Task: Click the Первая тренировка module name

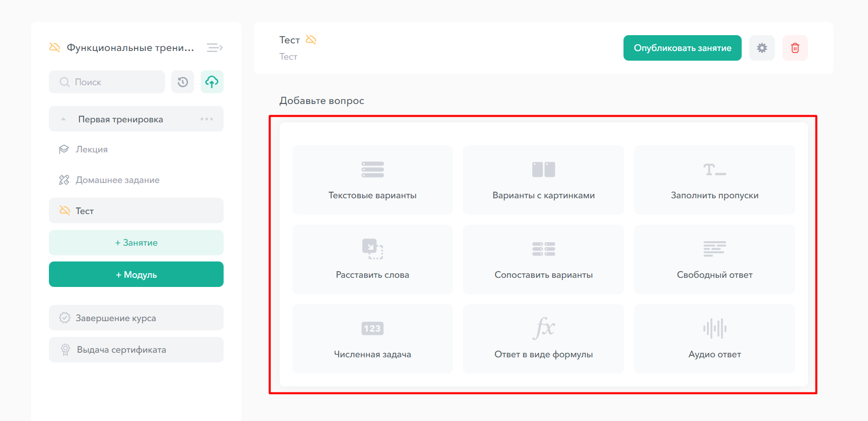Action: pos(121,119)
